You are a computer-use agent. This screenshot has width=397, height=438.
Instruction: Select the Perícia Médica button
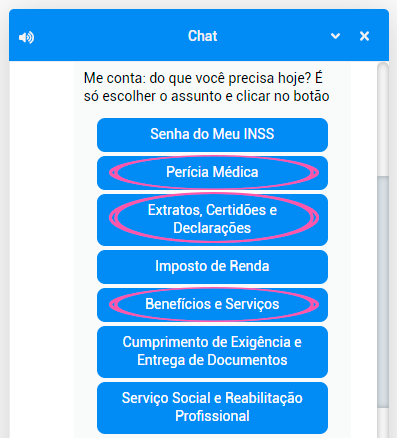pyautogui.click(x=212, y=173)
